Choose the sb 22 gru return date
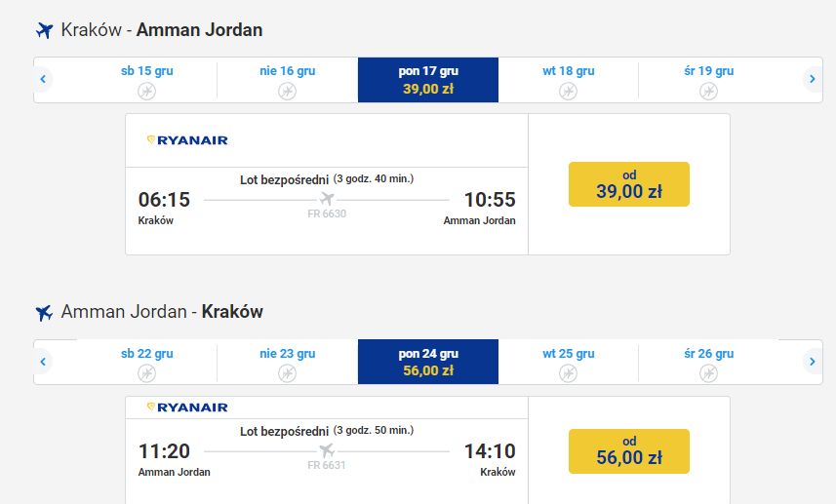836x504 pixels. click(146, 362)
